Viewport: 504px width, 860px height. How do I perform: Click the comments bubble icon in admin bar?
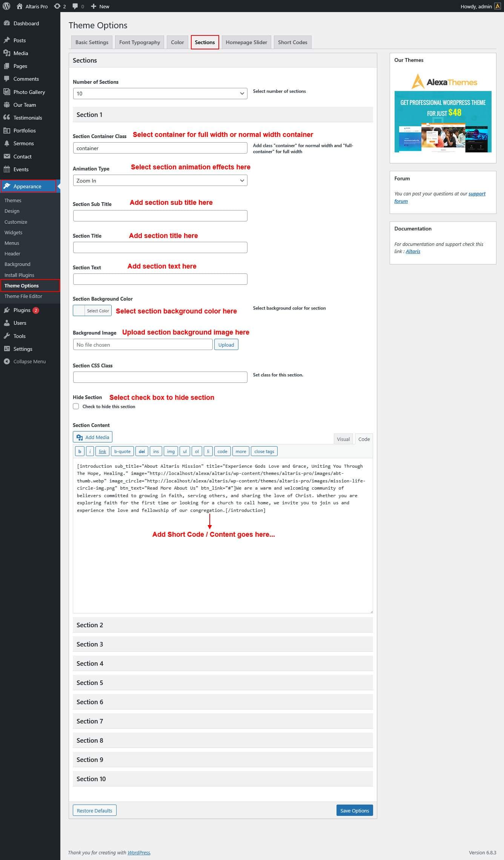75,6
